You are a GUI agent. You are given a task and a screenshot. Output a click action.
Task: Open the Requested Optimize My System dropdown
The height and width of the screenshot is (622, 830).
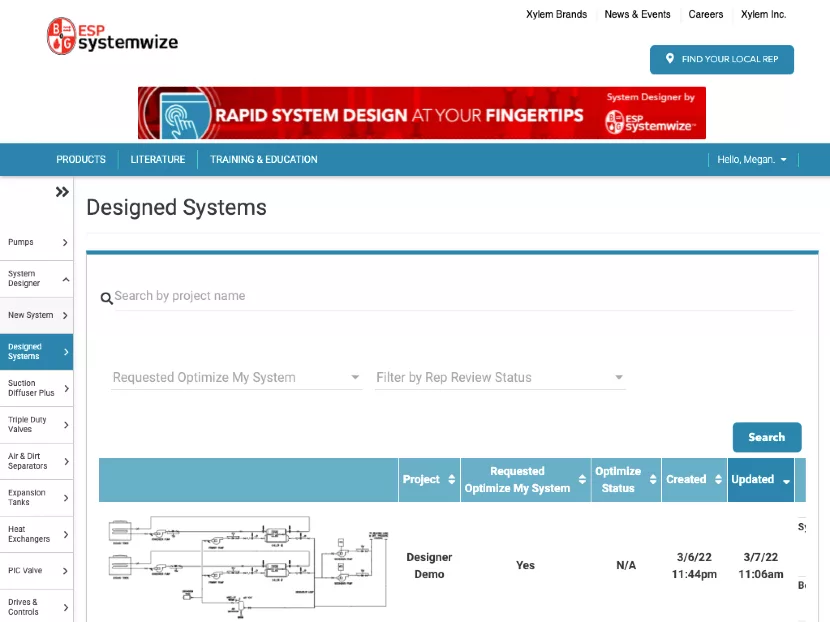point(353,377)
